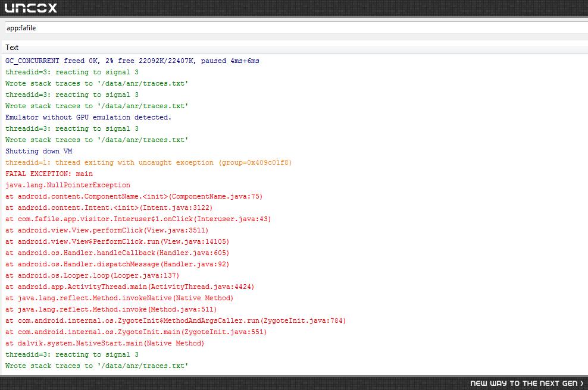
Task: Select the Intent.<init> (Intent.java:3122) line
Action: click(x=109, y=207)
